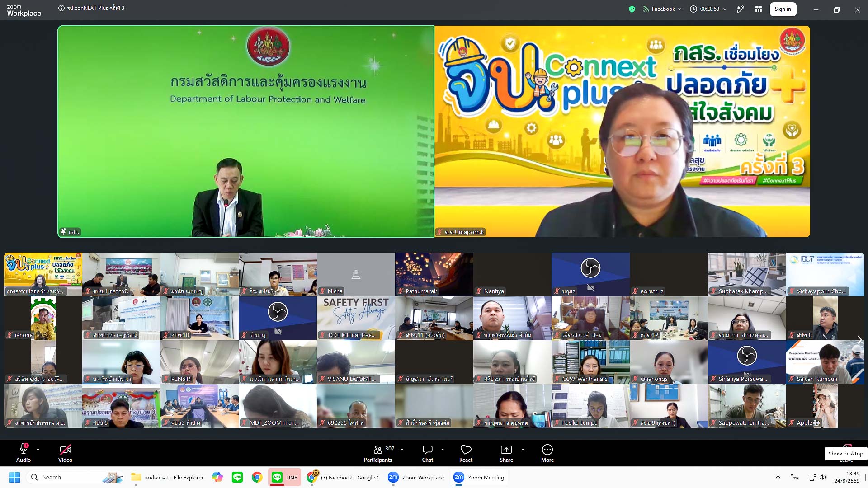Screen dimensions: 868x488
Task: Switch to Zoom Workplace taskbar window
Action: (x=416, y=477)
